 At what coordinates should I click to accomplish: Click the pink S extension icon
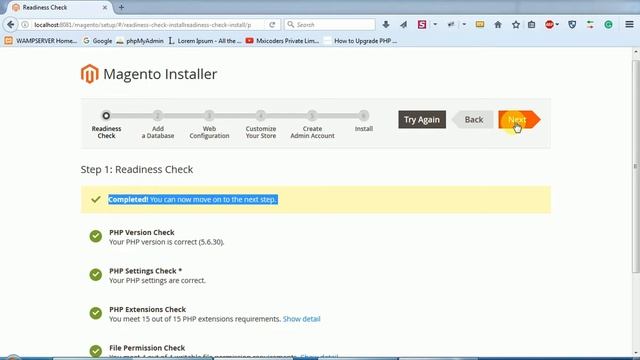click(422, 24)
